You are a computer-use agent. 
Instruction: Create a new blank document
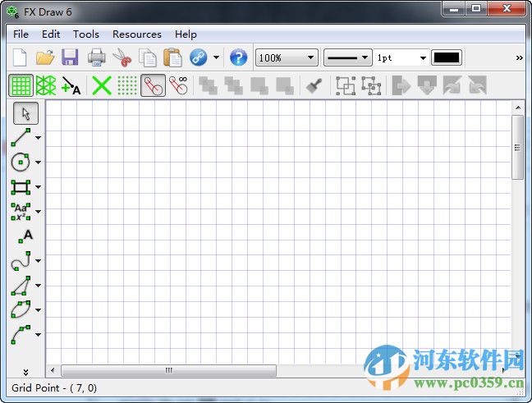tap(20, 57)
